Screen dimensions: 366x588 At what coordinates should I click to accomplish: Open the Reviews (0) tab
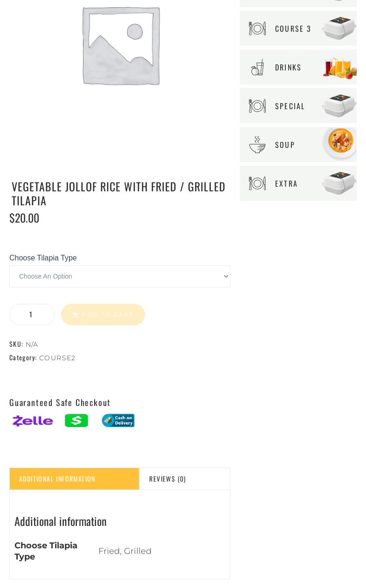point(167,479)
